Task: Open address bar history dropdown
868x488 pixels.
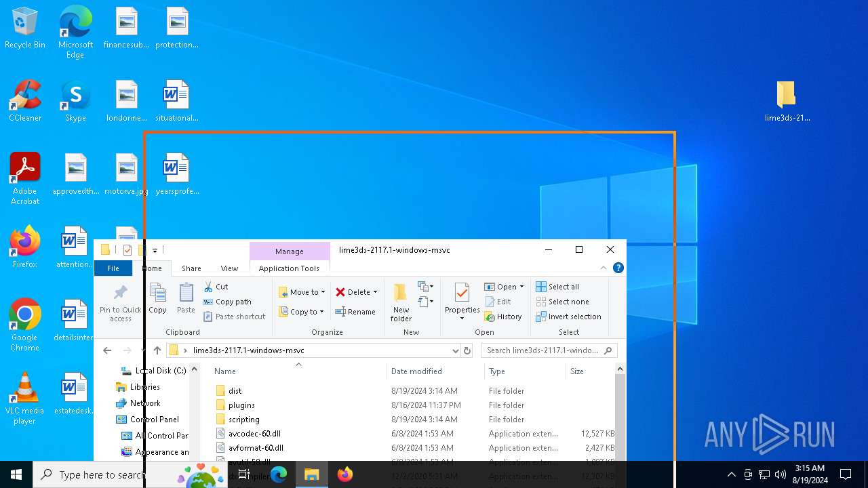Action: coord(455,350)
